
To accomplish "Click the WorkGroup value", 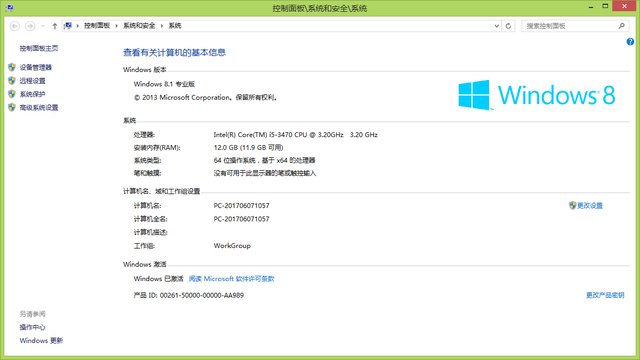I will tap(232, 246).
